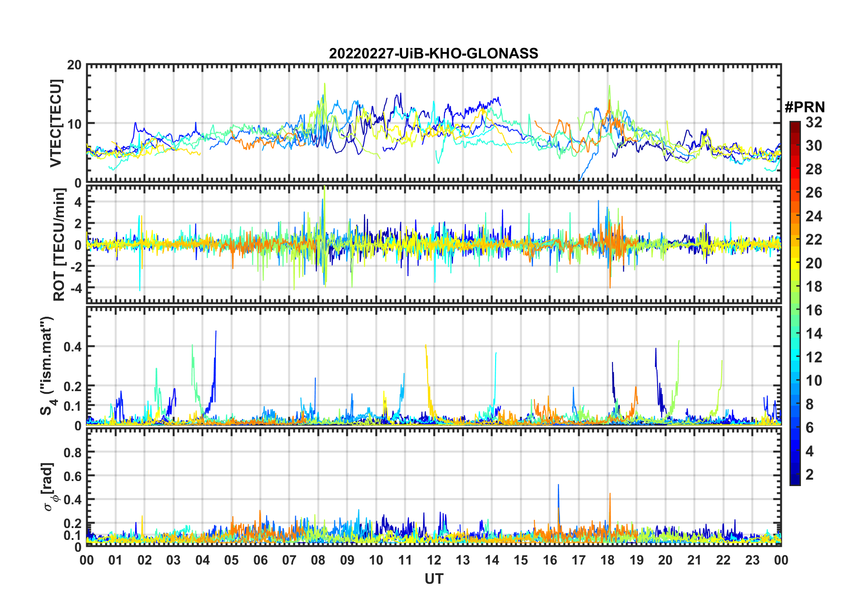Click the colorbar at PRN 20 yellow
The width and height of the screenshot is (868, 607).
(x=795, y=263)
